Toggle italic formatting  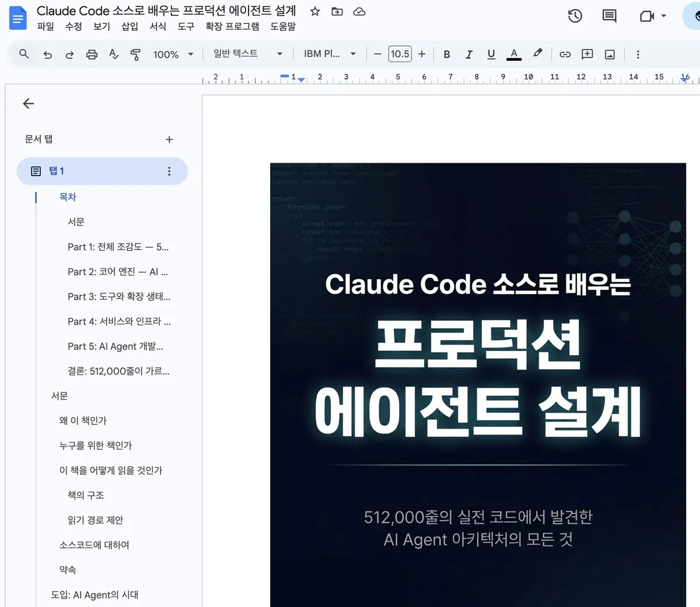pos(469,54)
